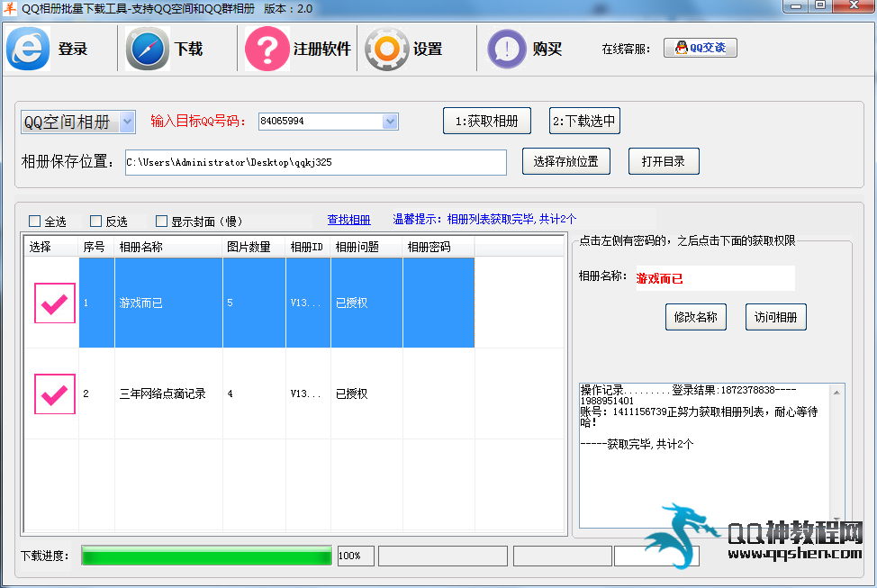Screen dimensions: 877x588
Task: Open the 下载 toolbar item
Action: point(188,50)
